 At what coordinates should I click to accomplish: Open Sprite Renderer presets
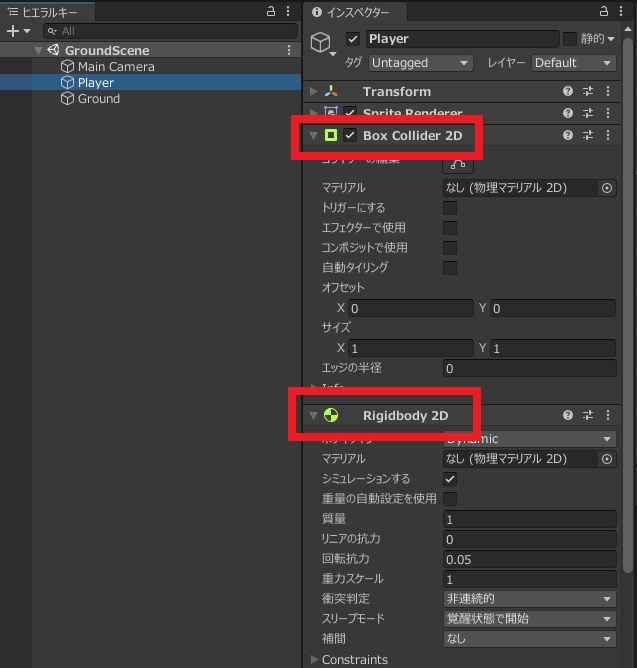click(588, 113)
